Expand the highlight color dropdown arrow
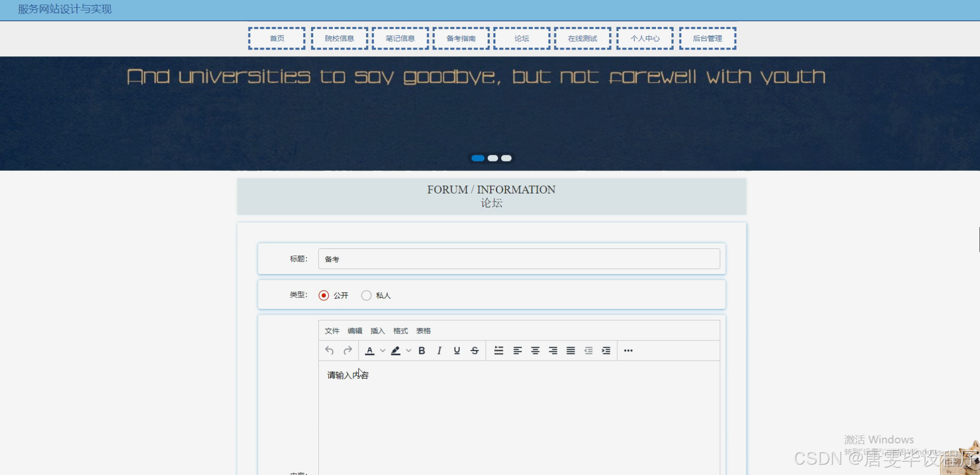980x475 pixels. (x=408, y=350)
